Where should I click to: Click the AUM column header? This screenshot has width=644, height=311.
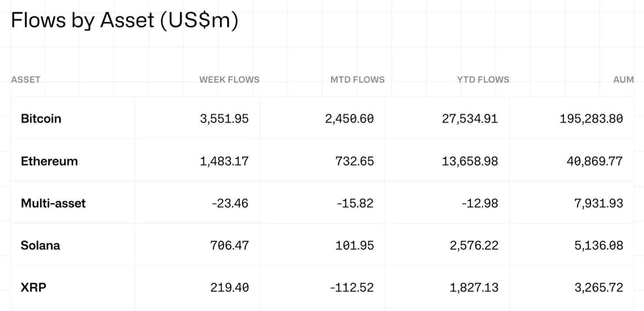[624, 80]
